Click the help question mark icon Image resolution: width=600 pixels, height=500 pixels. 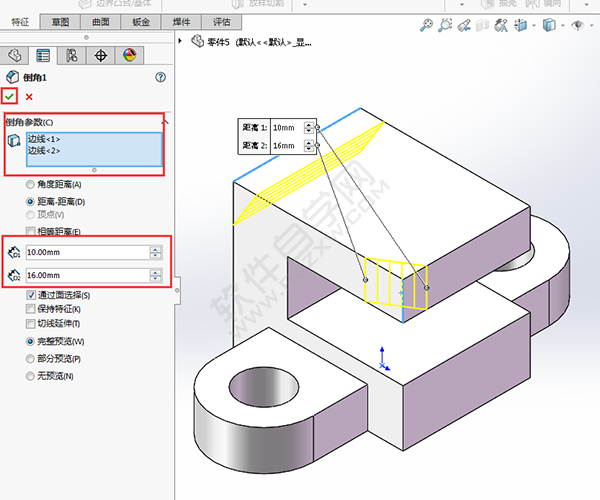click(161, 77)
